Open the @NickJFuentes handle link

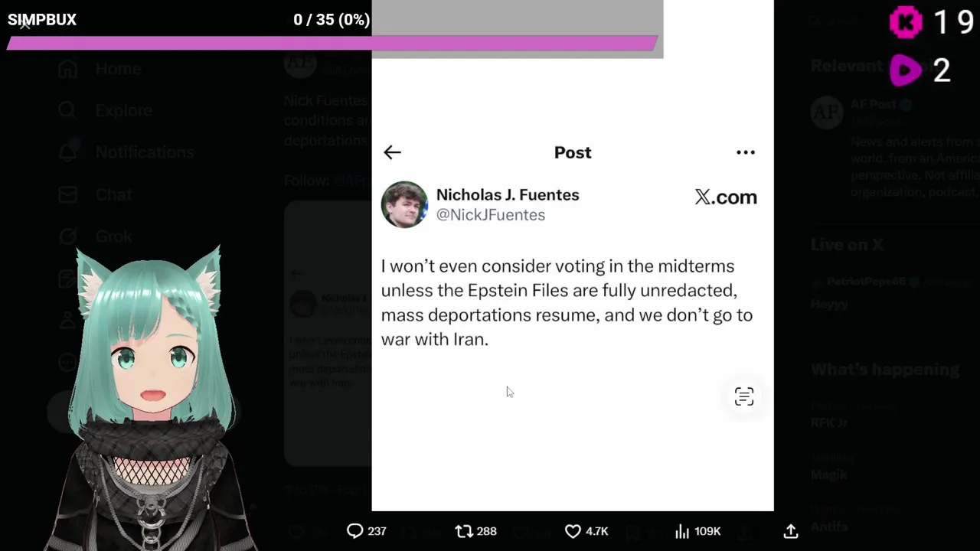(490, 215)
